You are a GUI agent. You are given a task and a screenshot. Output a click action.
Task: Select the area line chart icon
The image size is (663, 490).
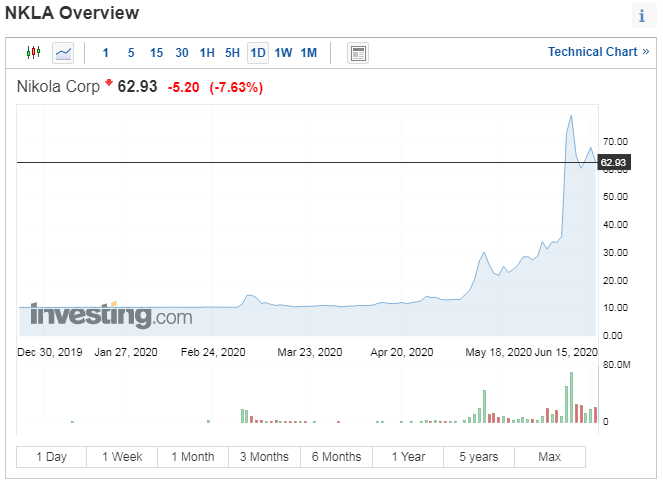click(x=63, y=53)
